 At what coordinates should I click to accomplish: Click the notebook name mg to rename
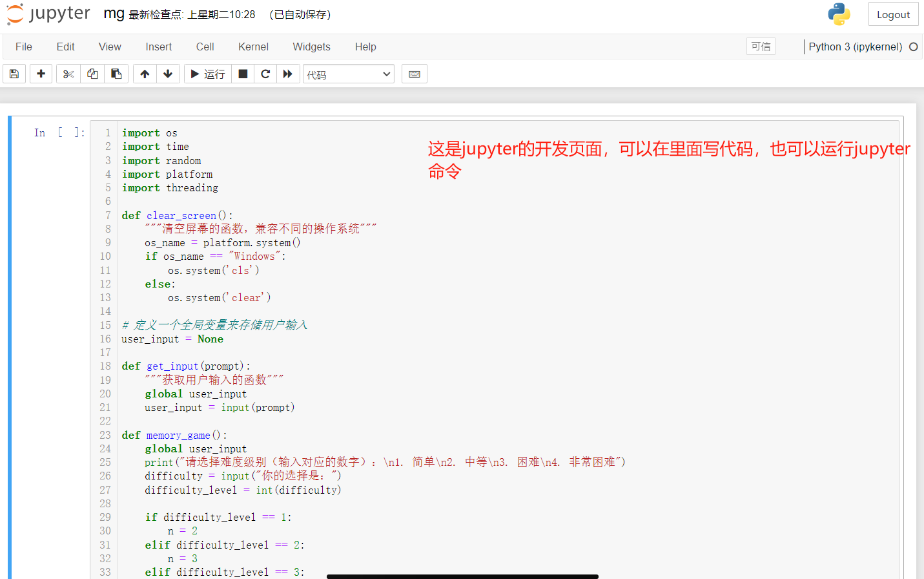[x=114, y=14]
